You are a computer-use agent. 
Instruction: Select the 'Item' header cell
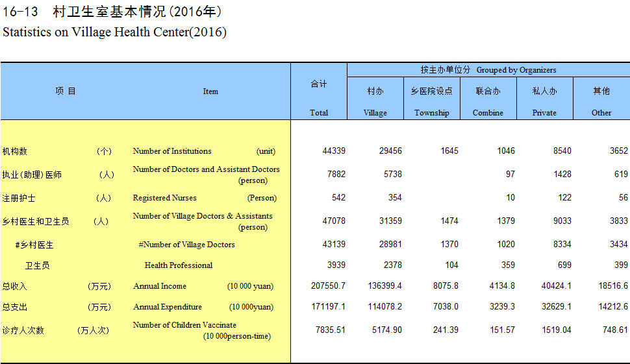tap(210, 91)
